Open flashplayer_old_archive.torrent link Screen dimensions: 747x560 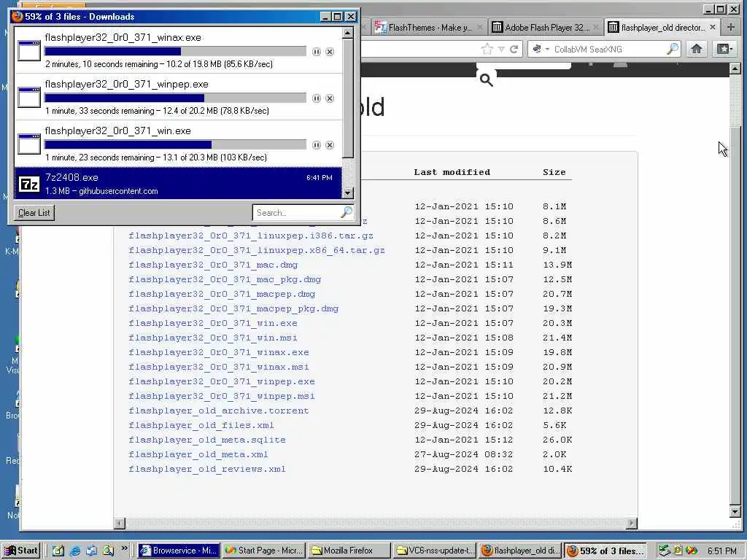[219, 411]
